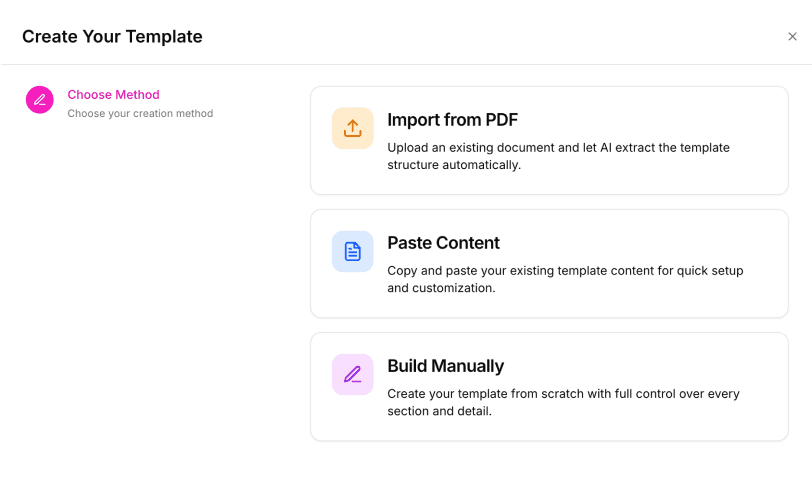Viewport: 812px width, 482px height.
Task: Select the Choose Method step label
Action: (x=113, y=95)
